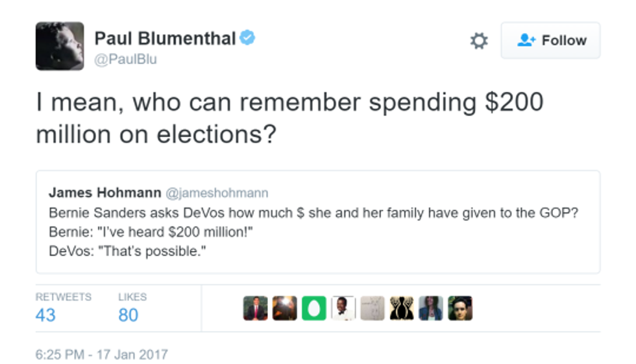Click the last liker avatar in the row

click(459, 308)
